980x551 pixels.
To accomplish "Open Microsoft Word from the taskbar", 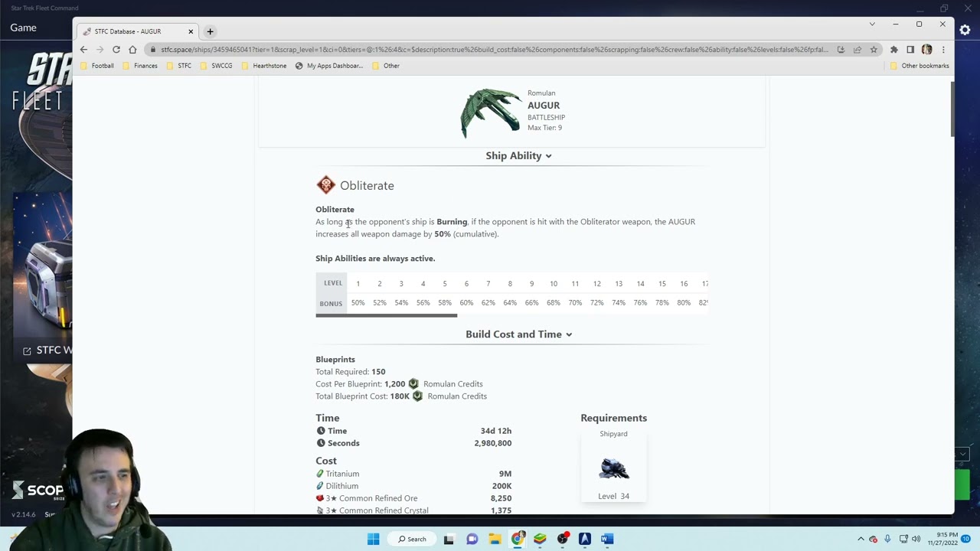I will point(607,539).
